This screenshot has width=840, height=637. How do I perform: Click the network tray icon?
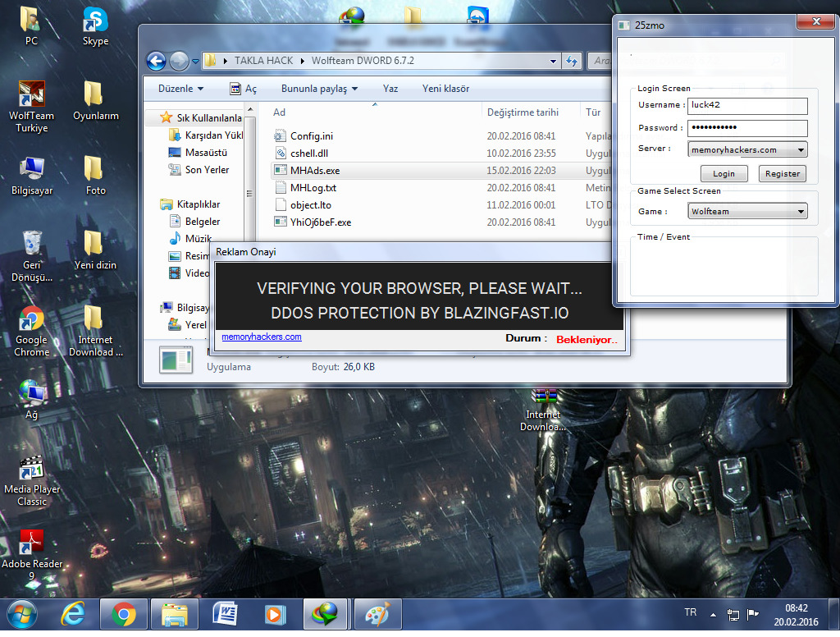(733, 615)
